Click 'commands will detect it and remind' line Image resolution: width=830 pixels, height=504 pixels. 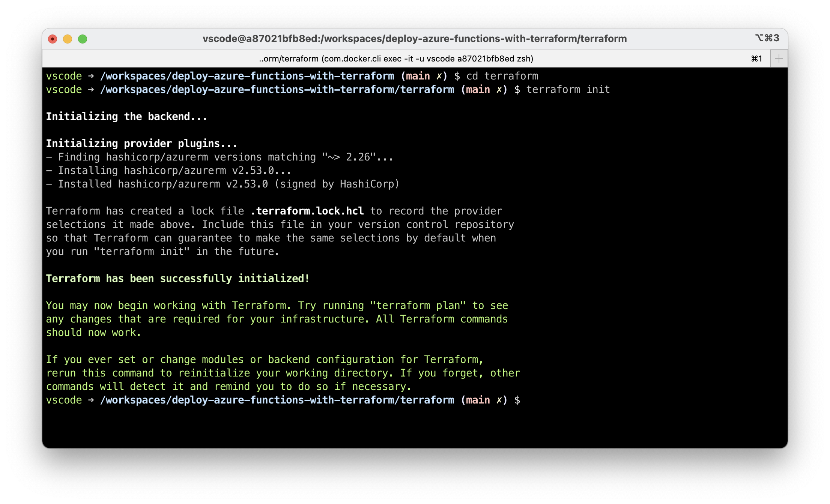click(x=229, y=387)
